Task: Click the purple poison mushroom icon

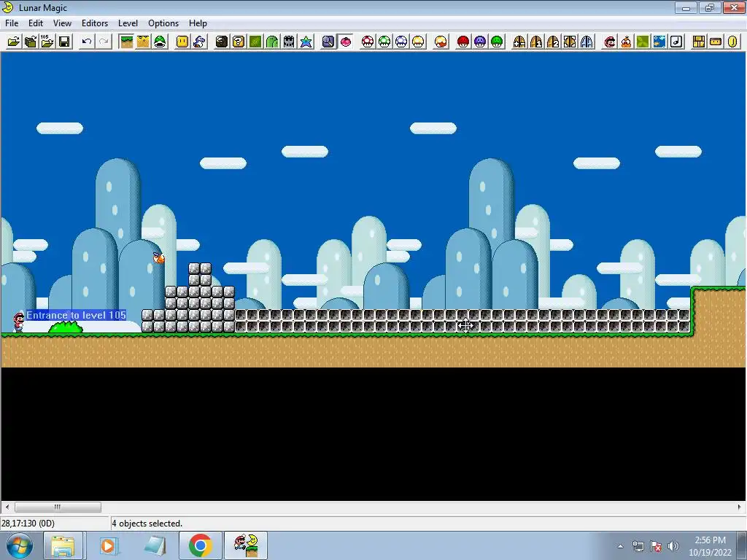Action: (480, 42)
